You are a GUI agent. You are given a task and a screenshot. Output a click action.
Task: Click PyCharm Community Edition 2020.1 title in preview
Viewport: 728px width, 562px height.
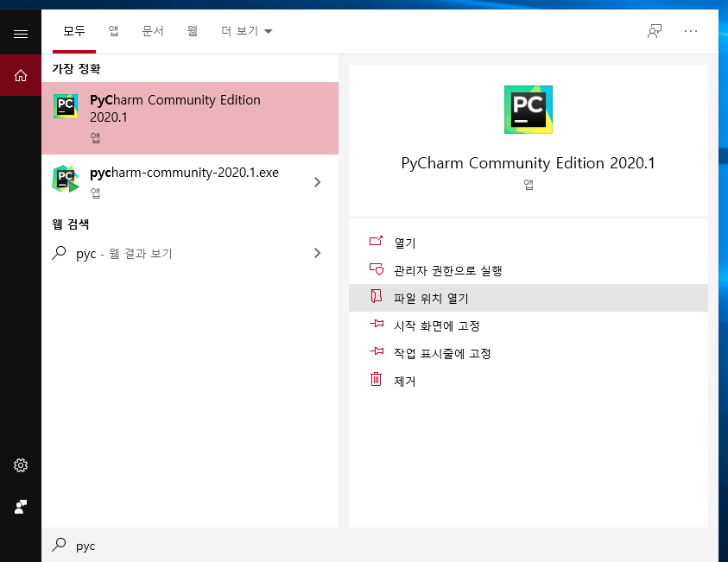tap(529, 163)
